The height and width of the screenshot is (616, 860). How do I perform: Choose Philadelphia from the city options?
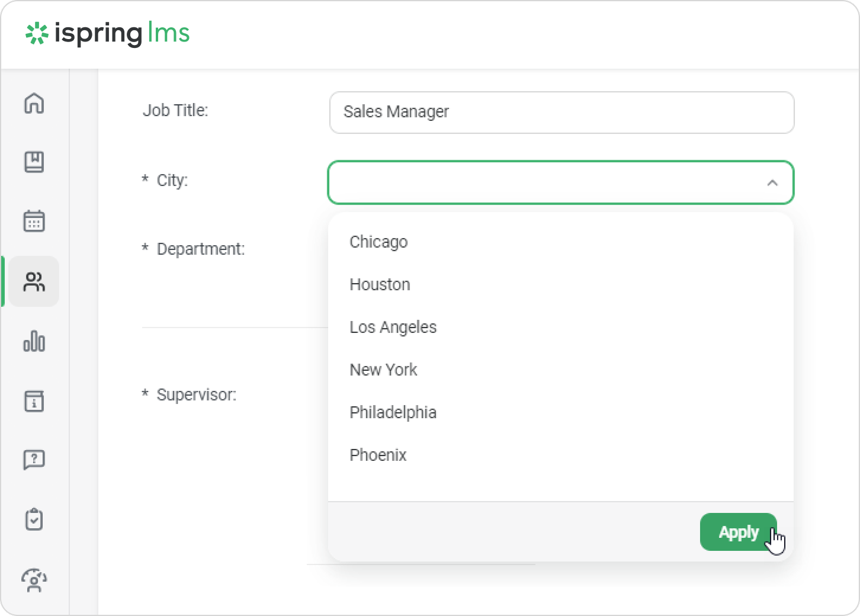pos(393,412)
